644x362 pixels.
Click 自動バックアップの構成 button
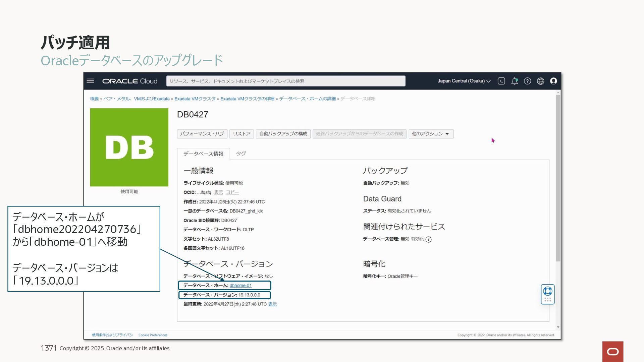[x=283, y=134]
